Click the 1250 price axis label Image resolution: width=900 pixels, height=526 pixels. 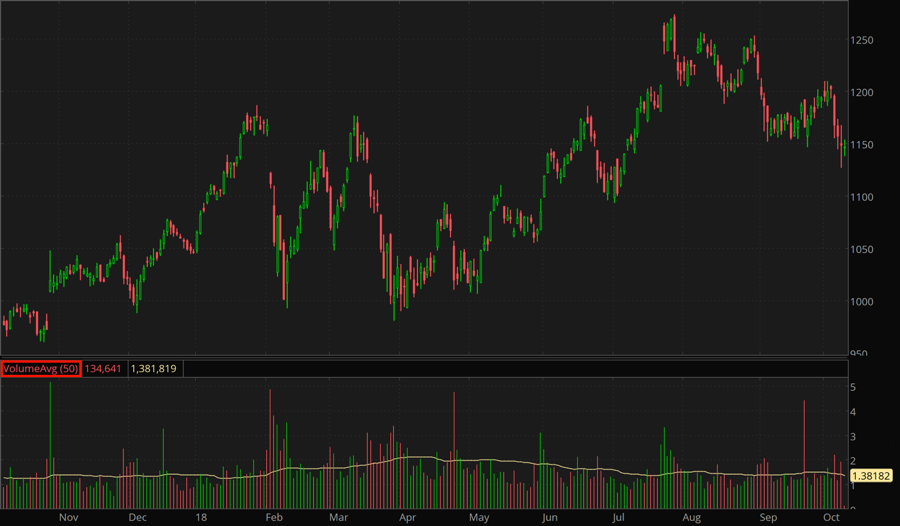click(x=864, y=40)
